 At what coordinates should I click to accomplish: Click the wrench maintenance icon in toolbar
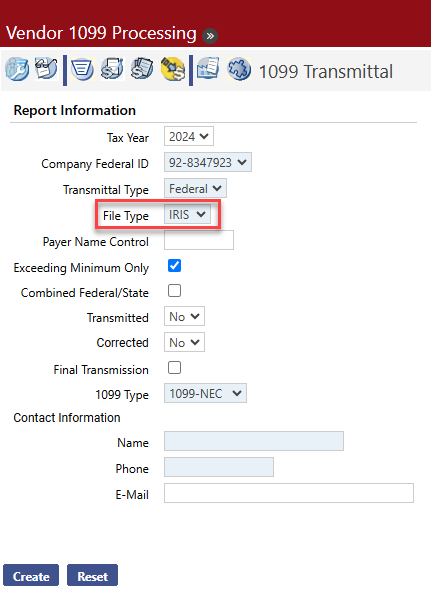tap(17, 69)
